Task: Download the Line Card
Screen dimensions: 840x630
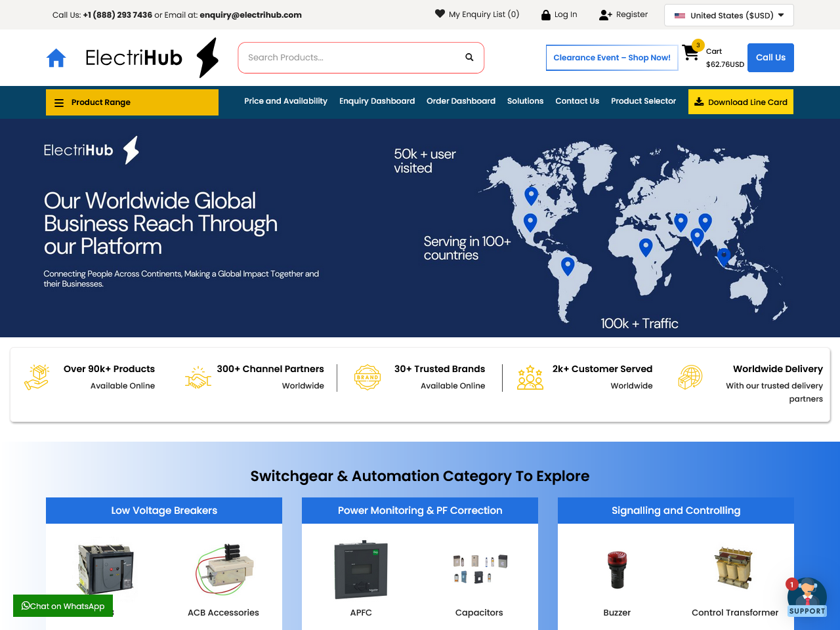Action: [x=740, y=102]
